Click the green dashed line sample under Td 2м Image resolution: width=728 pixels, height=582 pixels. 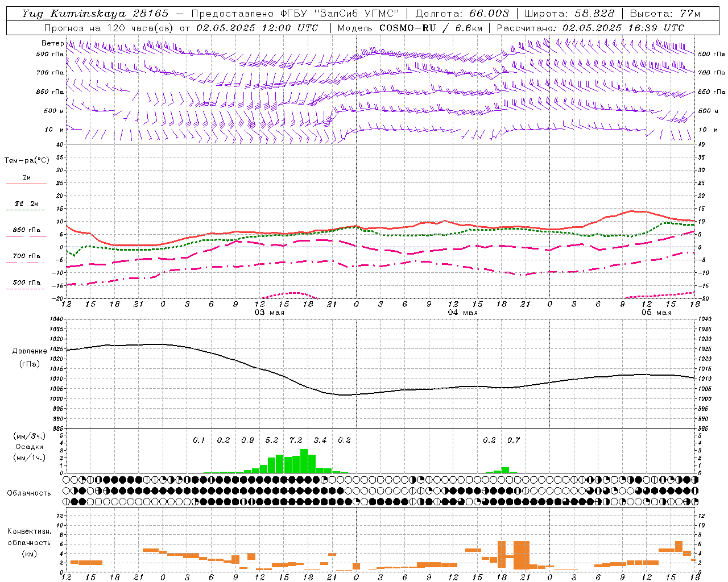(25, 210)
